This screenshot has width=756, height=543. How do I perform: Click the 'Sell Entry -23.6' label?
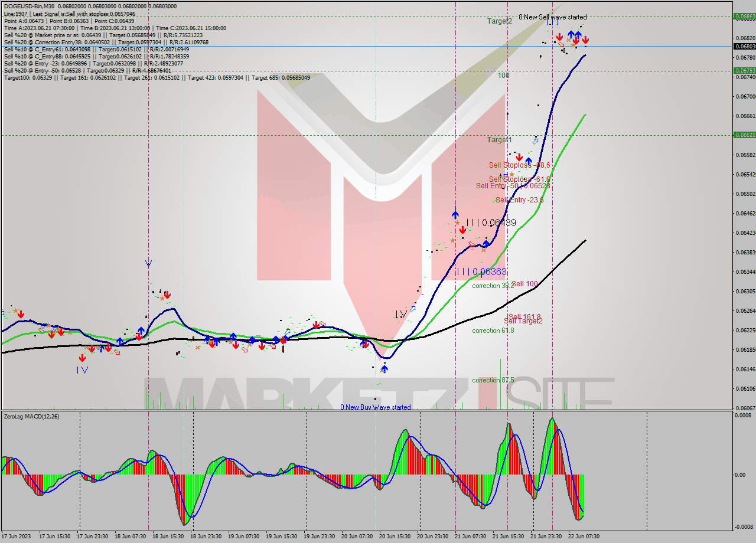click(x=520, y=200)
